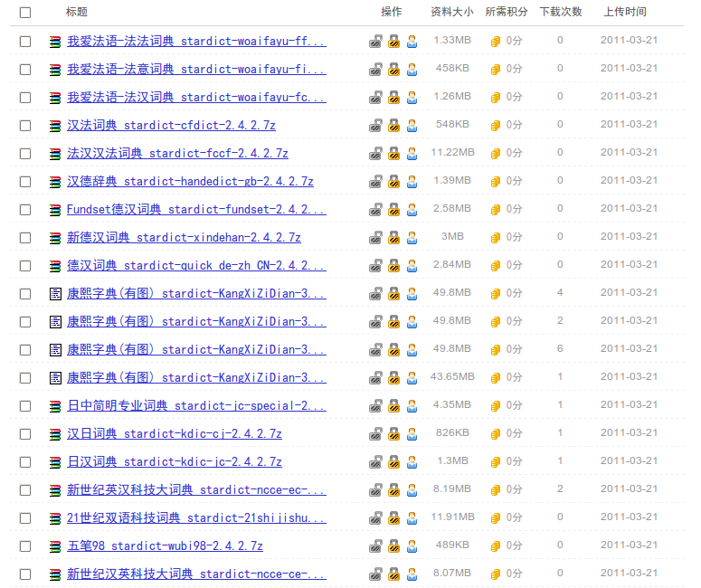This screenshot has width=701, height=588.
Task: Click the 所需积分 column header
Action: (x=507, y=12)
